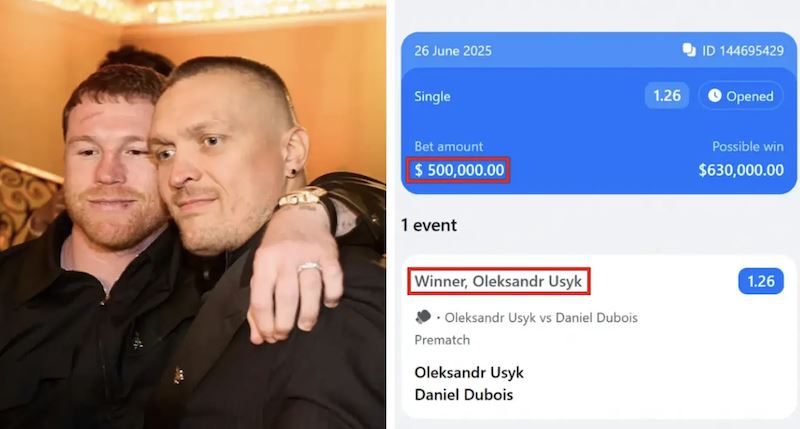Open the photo of two men
Screen dimensions: 800x429
(x=193, y=214)
